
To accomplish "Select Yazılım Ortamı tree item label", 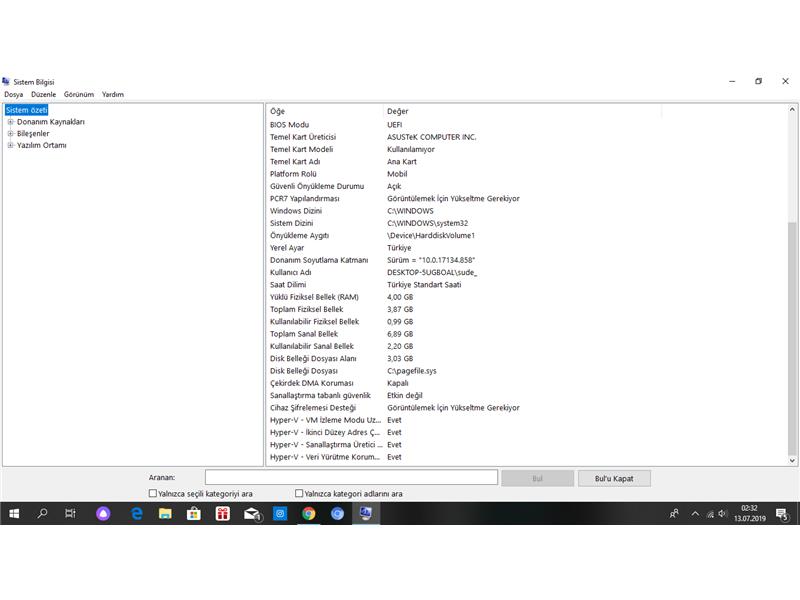I will tap(42, 145).
